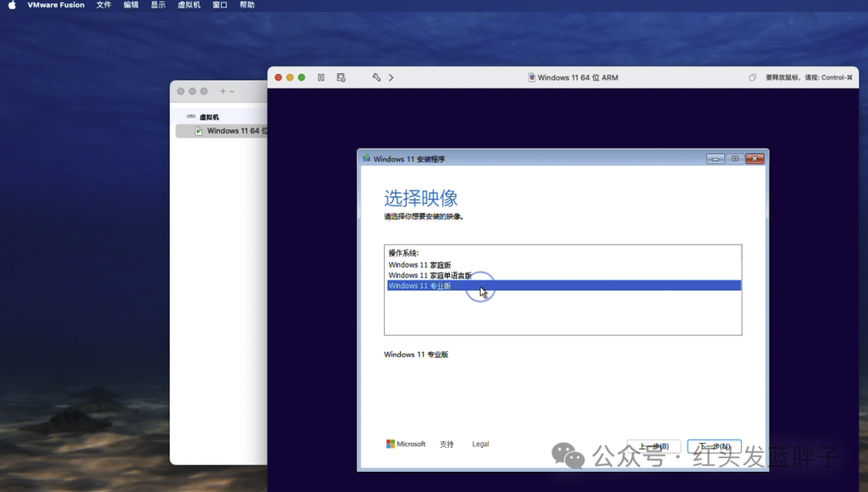868x492 pixels.
Task: Open virtual machine settings via the wrench icon
Action: (x=376, y=77)
